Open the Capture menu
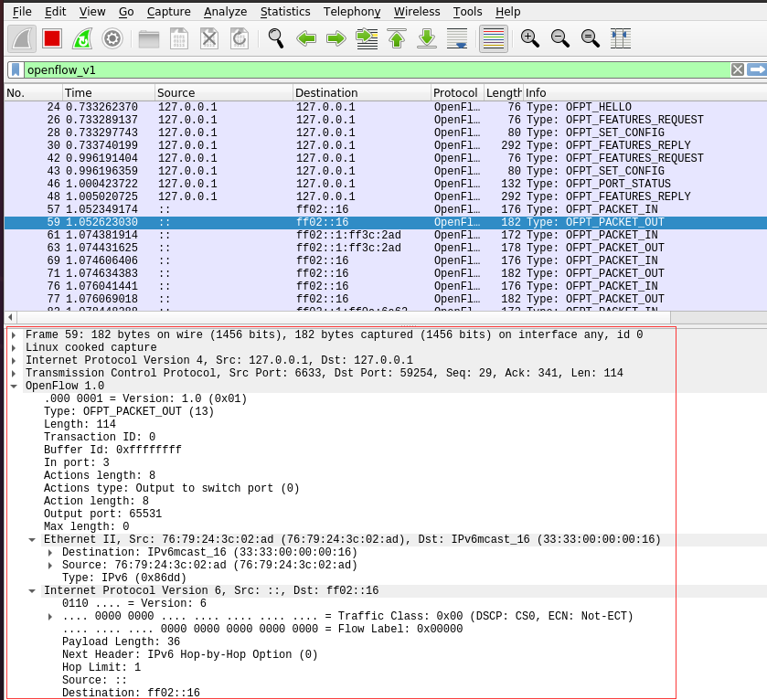 pos(169,12)
